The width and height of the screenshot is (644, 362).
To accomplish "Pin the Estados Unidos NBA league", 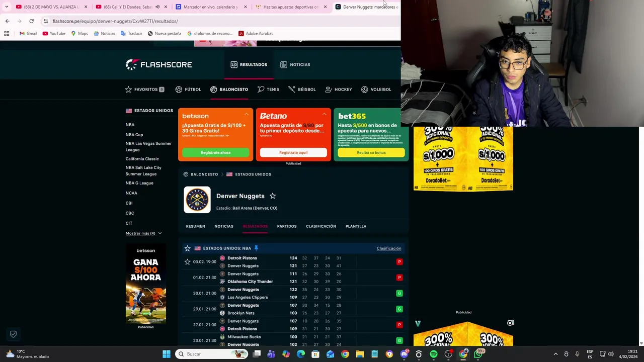I will point(256,248).
